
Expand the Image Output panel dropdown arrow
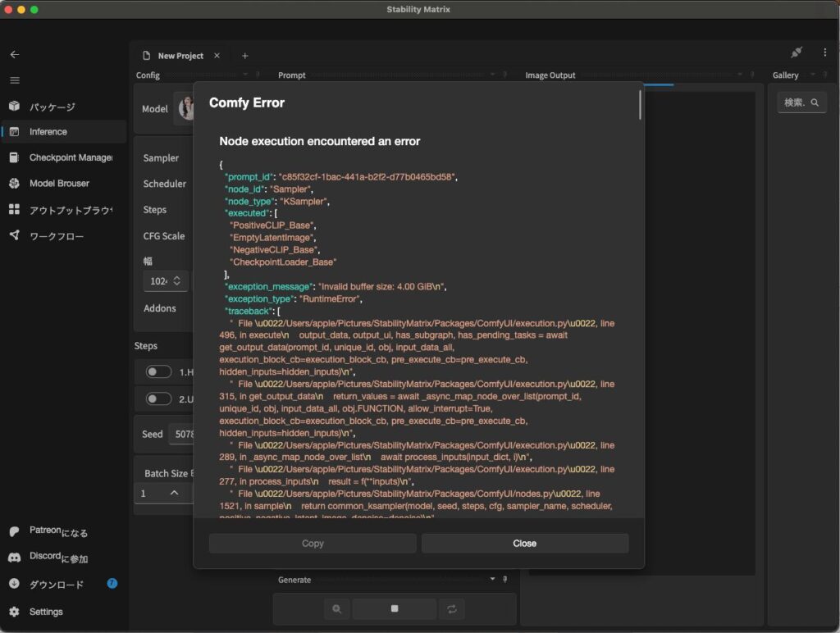click(741, 75)
